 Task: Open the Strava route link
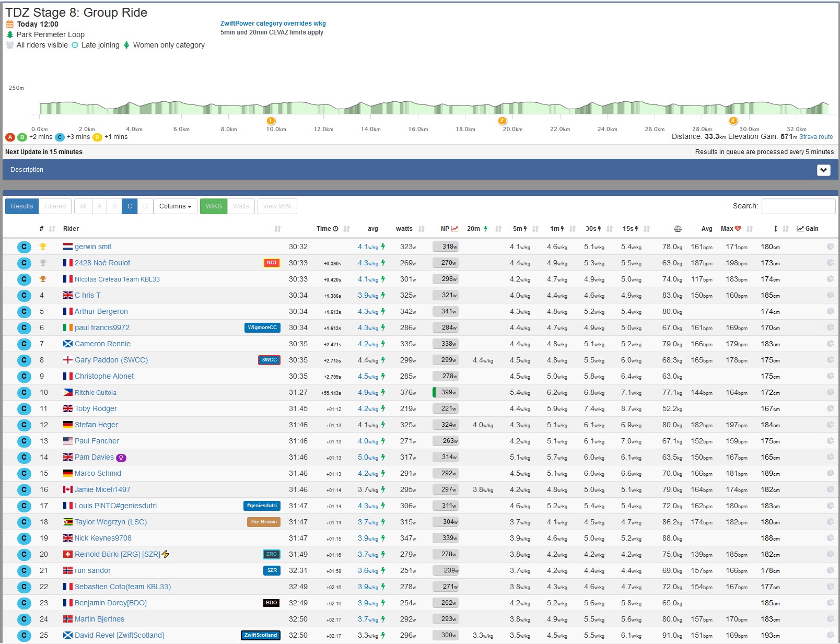(x=816, y=137)
